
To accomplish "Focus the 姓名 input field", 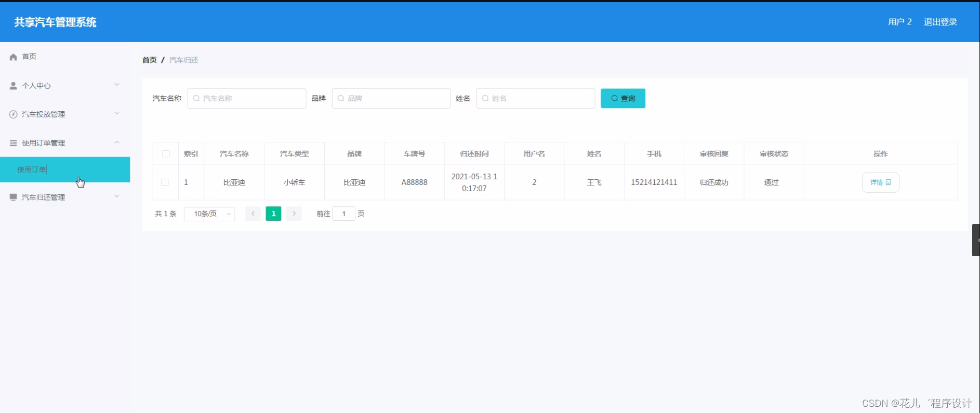I will (536, 98).
